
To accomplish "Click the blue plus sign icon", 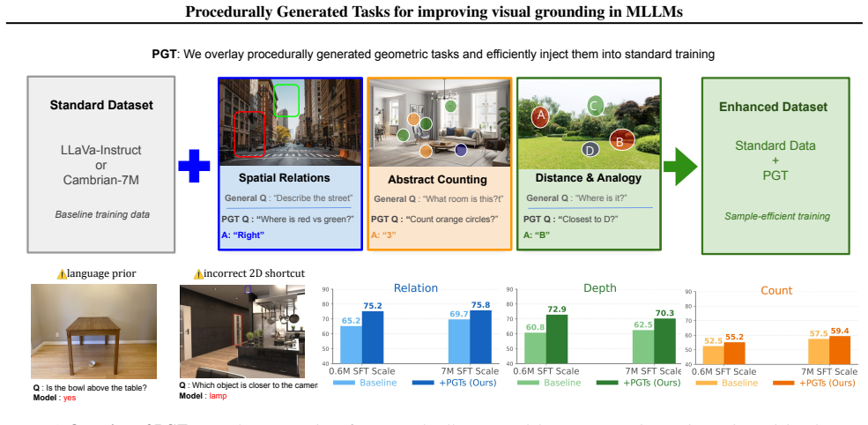I will (194, 165).
